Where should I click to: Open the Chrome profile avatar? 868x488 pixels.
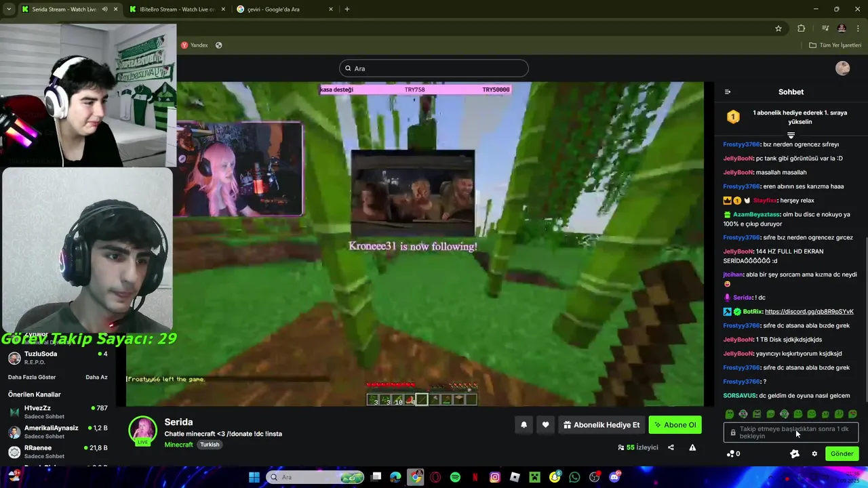[x=842, y=28]
